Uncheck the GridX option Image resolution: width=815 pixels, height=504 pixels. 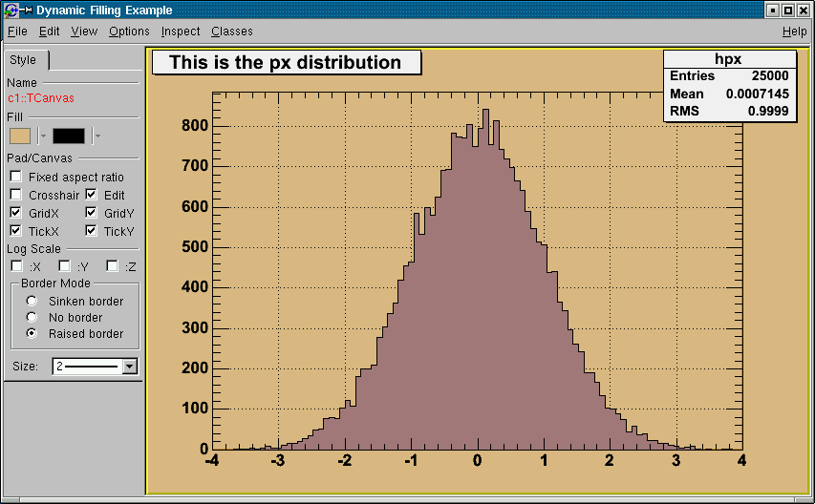coord(16,213)
